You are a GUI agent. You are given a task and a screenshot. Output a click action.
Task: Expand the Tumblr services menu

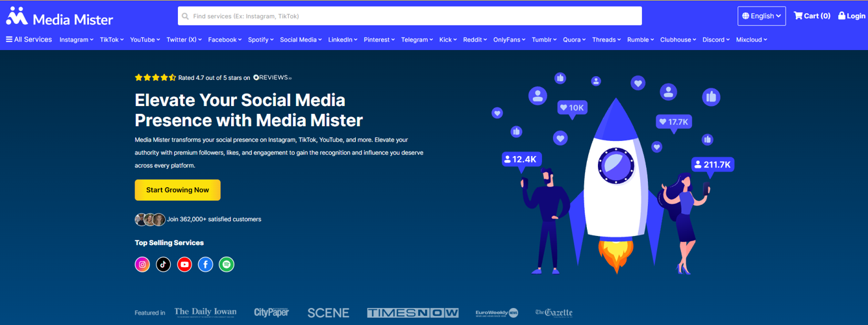click(545, 40)
